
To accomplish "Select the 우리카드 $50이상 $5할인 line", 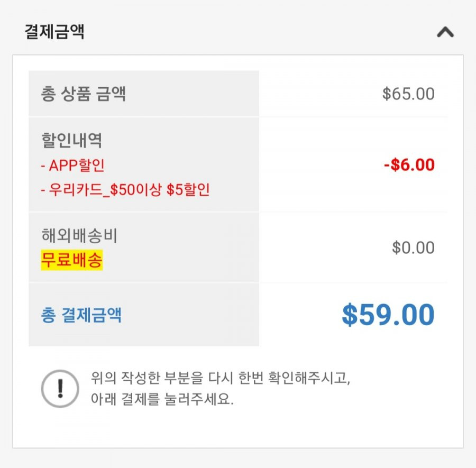I will point(125,190).
